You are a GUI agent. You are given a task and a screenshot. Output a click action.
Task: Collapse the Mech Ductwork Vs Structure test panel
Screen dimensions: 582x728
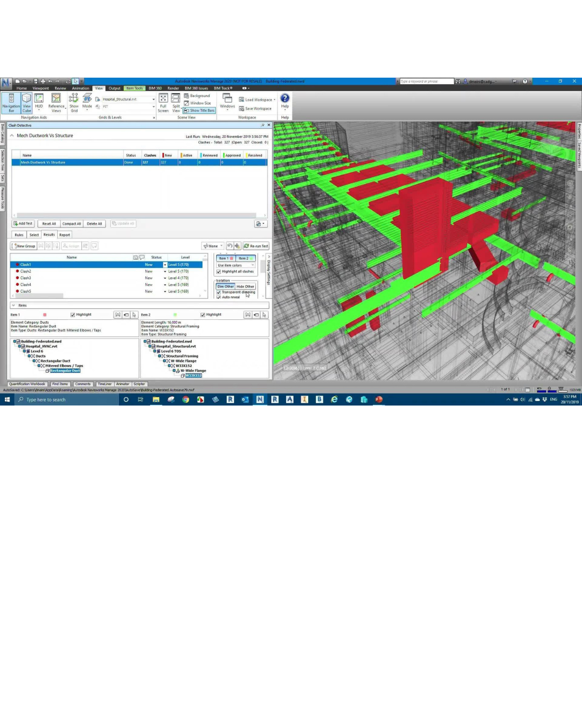[x=12, y=136]
